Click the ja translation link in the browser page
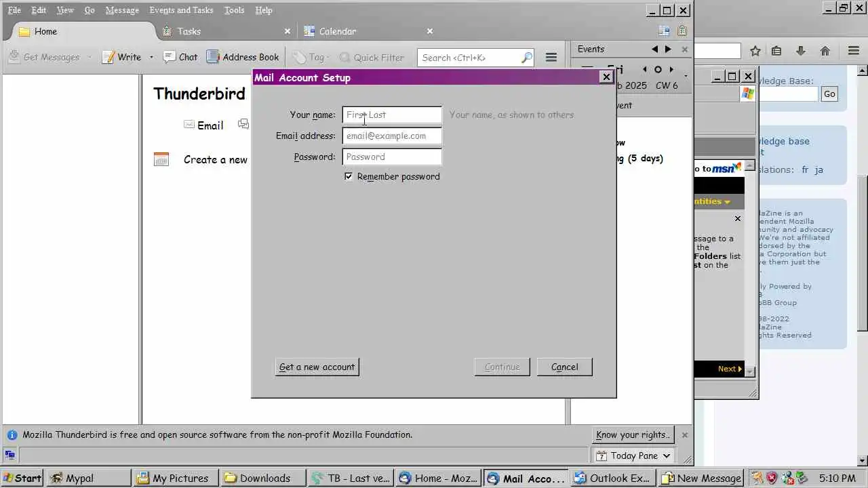Screen dimensions: 868x488 (x=818, y=170)
